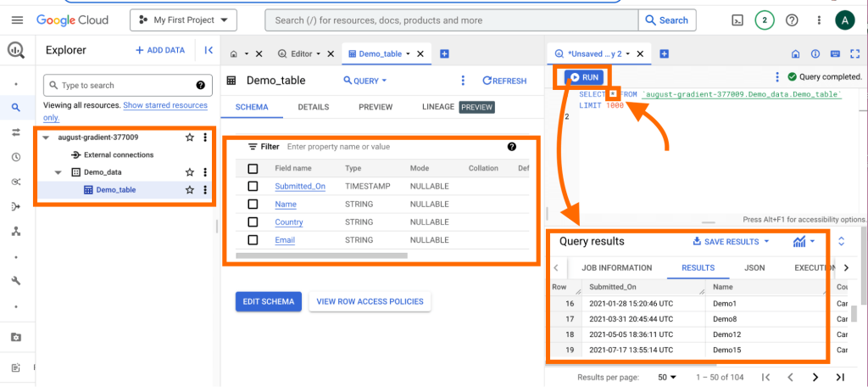Screen dimensions: 868x387
Task: Switch to the DETAILS tab
Action: coord(314,107)
